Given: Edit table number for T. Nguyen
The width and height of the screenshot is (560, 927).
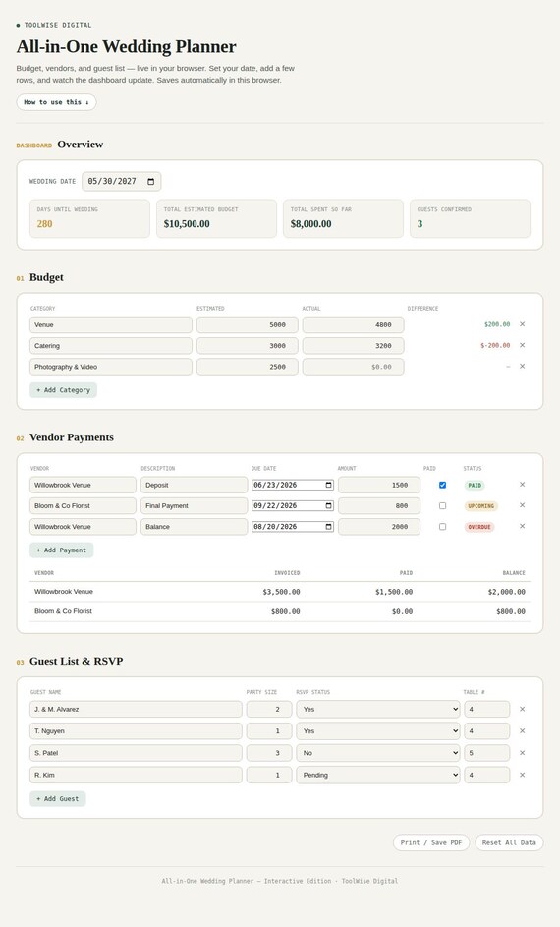Looking at the screenshot, I should pyautogui.click(x=487, y=730).
